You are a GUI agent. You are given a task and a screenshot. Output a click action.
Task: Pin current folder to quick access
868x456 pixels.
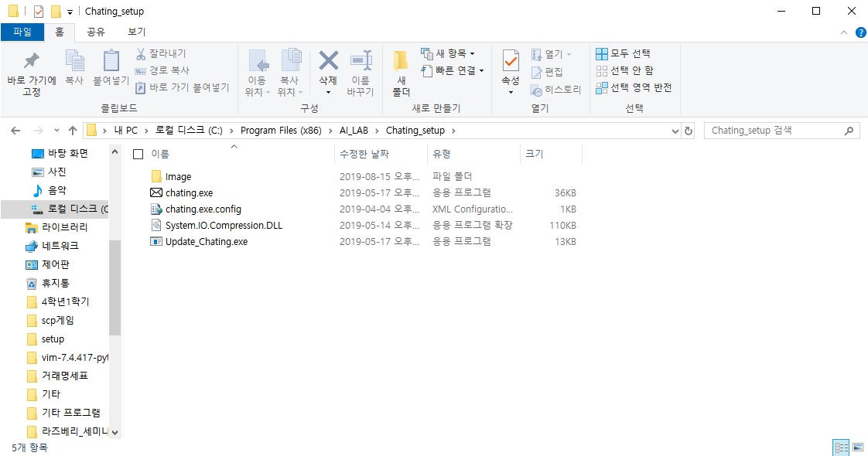click(x=31, y=73)
